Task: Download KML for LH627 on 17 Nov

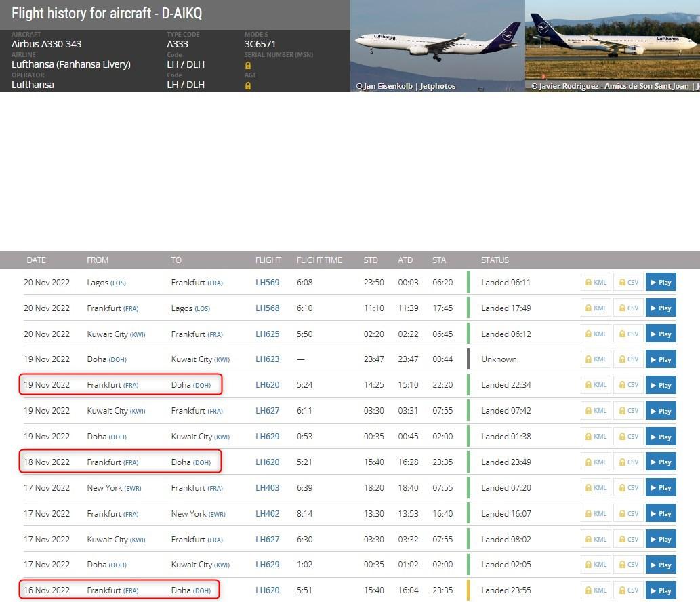Action: pos(596,539)
